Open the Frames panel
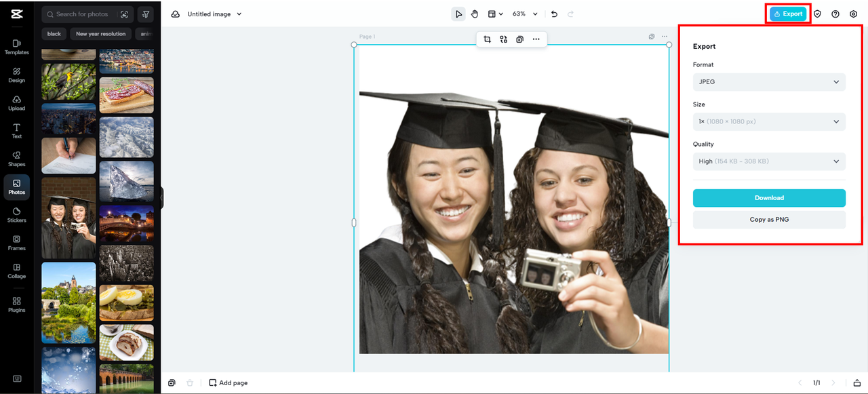 click(x=17, y=243)
